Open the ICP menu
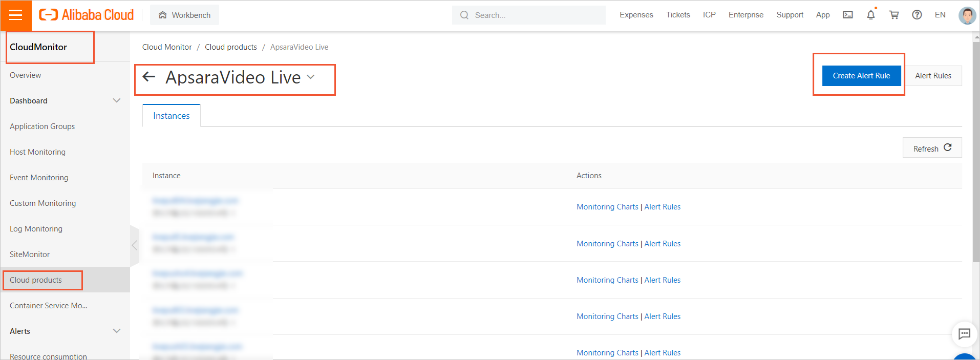This screenshot has width=980, height=360. click(x=709, y=15)
